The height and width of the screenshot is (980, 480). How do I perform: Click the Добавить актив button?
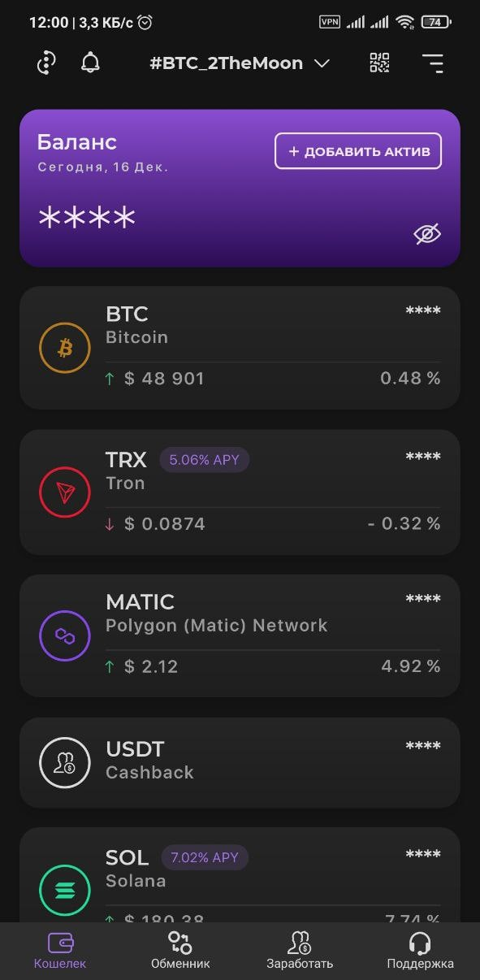coord(358,151)
